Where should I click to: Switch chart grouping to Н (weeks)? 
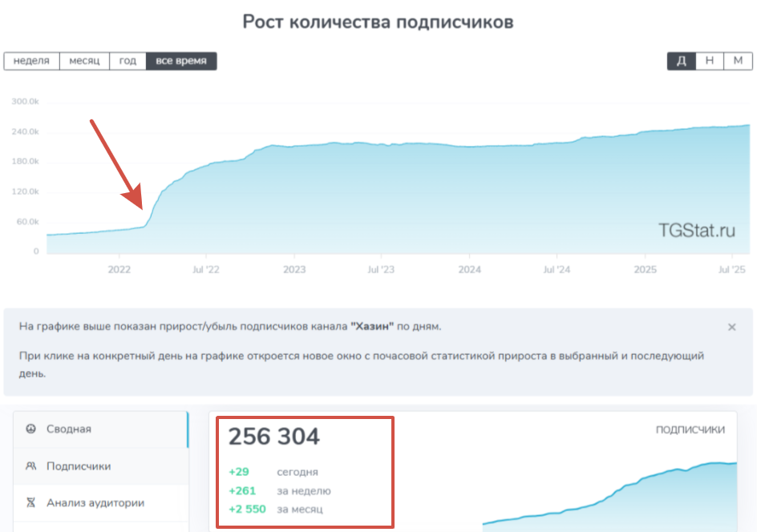(x=710, y=61)
